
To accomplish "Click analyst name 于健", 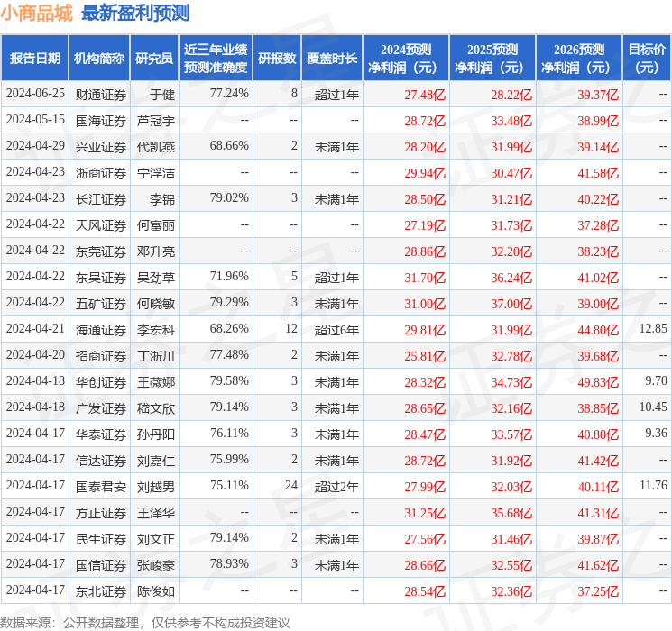I will pyautogui.click(x=162, y=95).
